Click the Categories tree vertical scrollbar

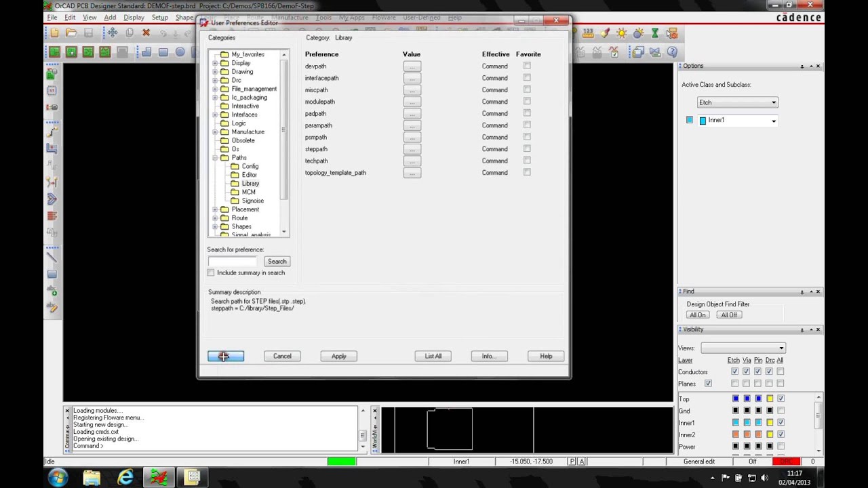point(284,143)
